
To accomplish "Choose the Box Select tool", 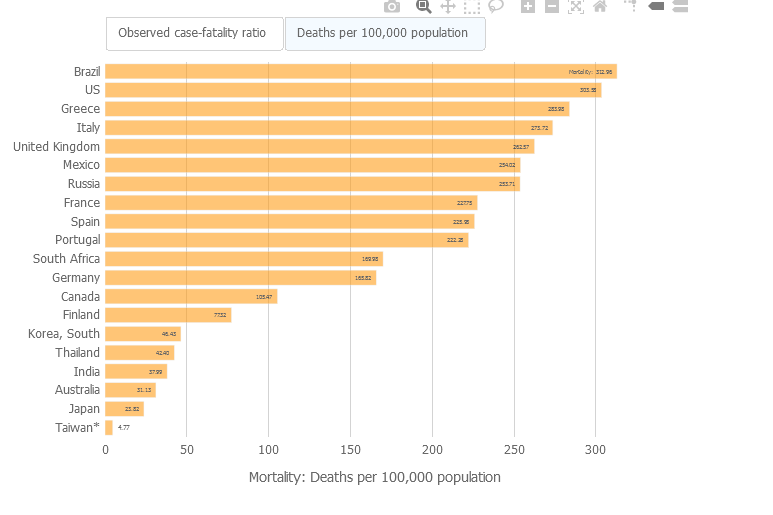I will coord(472,6).
